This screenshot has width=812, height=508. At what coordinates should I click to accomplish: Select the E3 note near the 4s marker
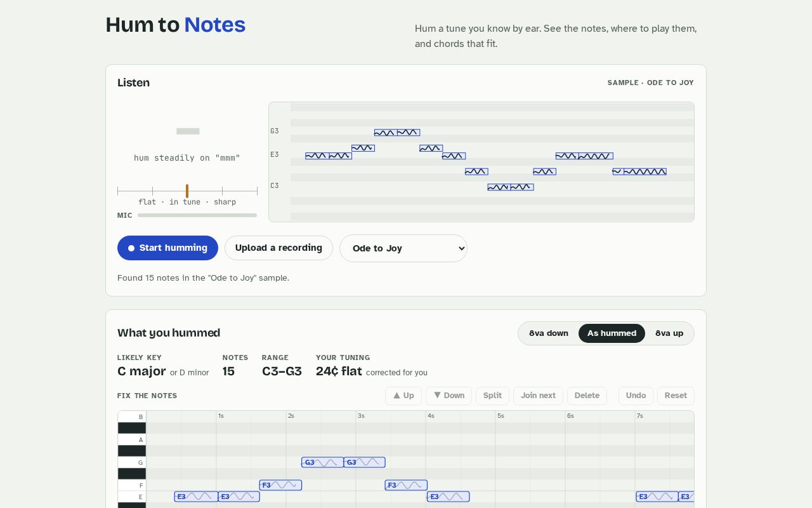(x=448, y=497)
